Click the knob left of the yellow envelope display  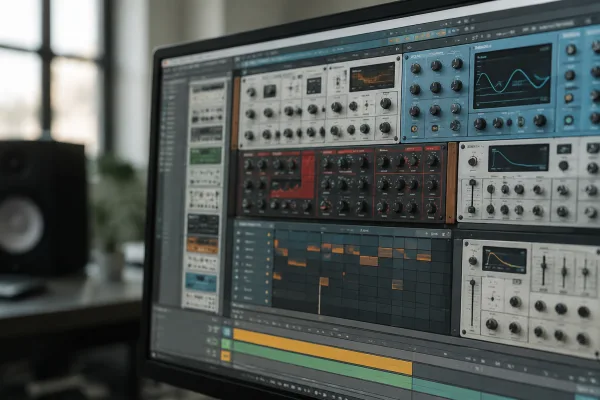(473, 261)
